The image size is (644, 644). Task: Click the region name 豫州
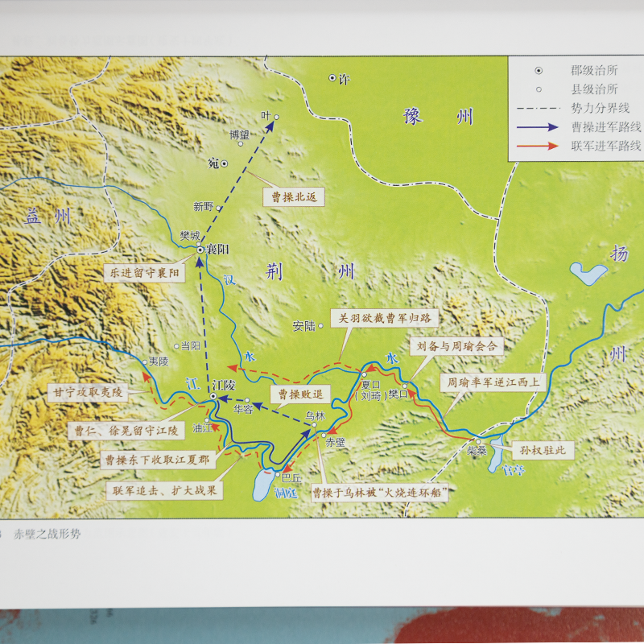438,116
